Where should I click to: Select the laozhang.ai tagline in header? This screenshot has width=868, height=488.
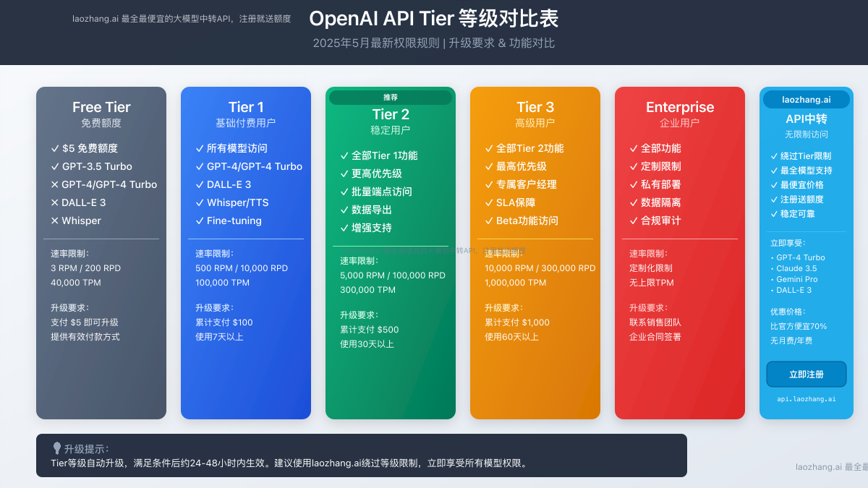click(182, 19)
